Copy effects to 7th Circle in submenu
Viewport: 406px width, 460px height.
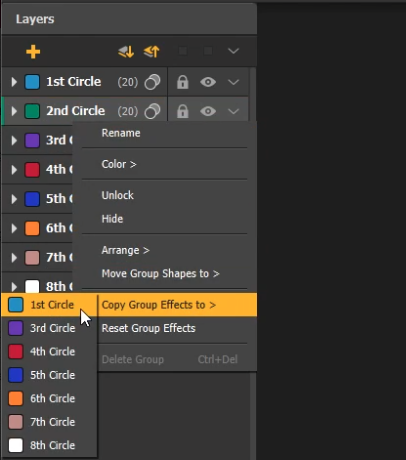[x=49, y=422]
